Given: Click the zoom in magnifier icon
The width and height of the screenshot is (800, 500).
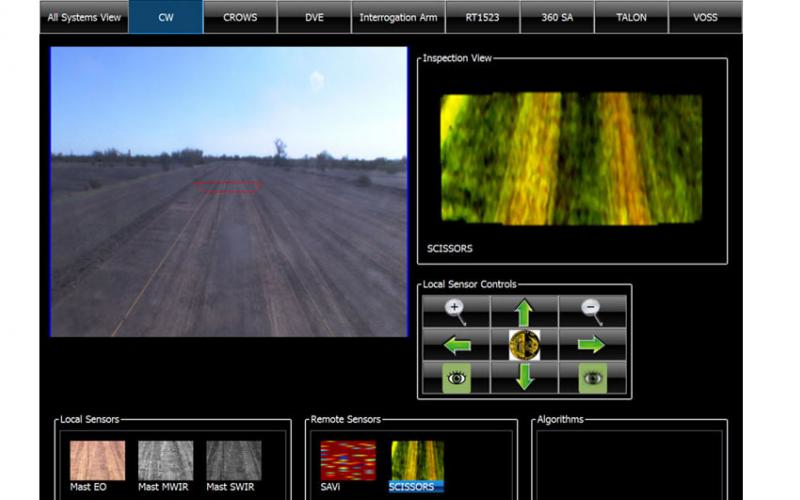Looking at the screenshot, I should [455, 312].
